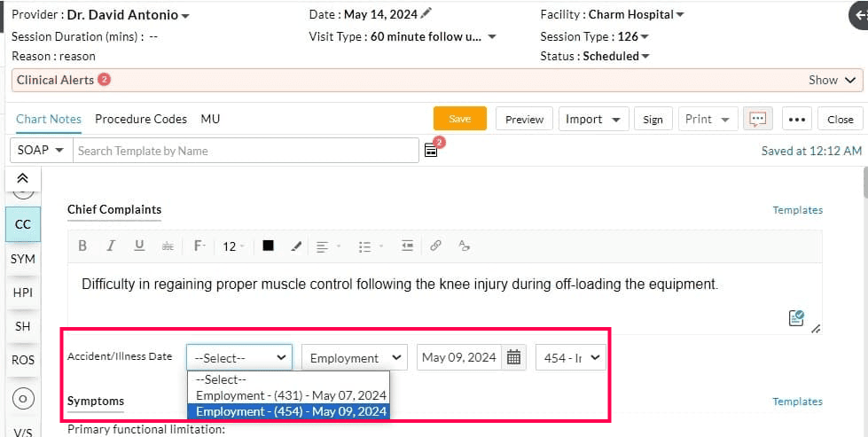The height and width of the screenshot is (437, 868).
Task: Click the Underline formatting icon
Action: click(139, 246)
